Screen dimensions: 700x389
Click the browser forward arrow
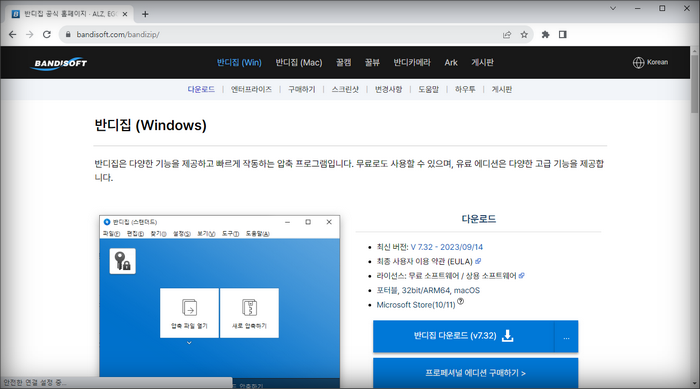(x=29, y=34)
